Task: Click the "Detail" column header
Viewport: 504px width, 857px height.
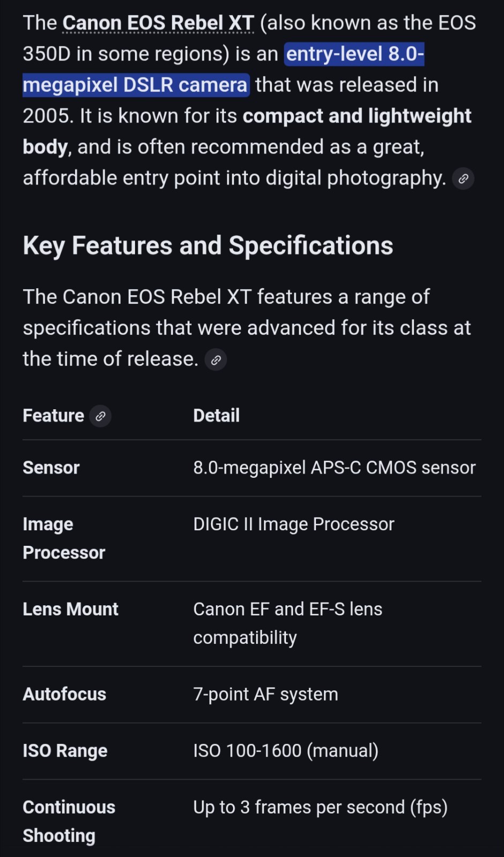Action: coord(216,416)
